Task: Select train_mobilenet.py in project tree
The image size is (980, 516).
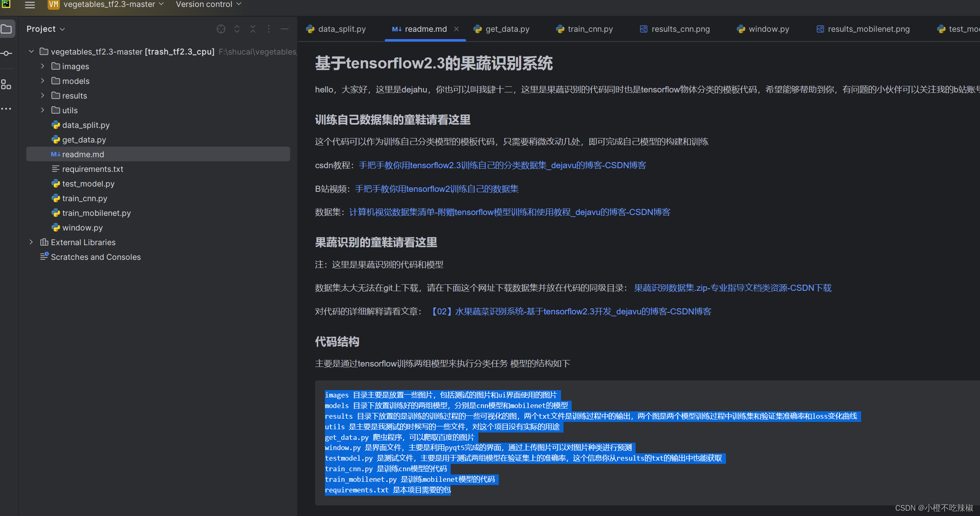Action: [x=96, y=213]
